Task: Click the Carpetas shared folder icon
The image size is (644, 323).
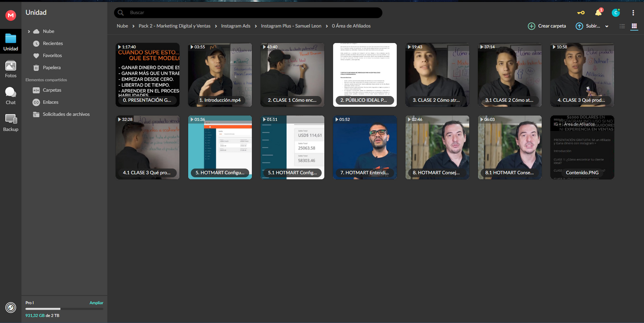Action: 36,90
